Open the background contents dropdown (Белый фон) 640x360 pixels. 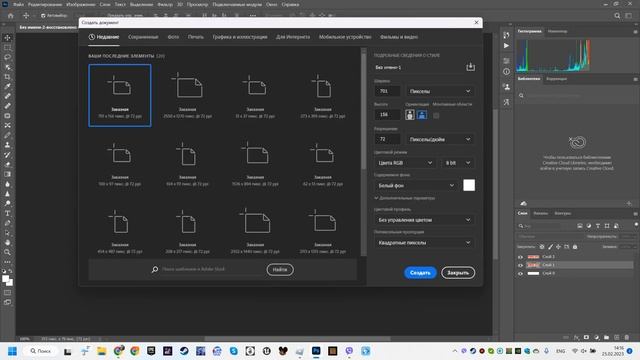point(416,186)
